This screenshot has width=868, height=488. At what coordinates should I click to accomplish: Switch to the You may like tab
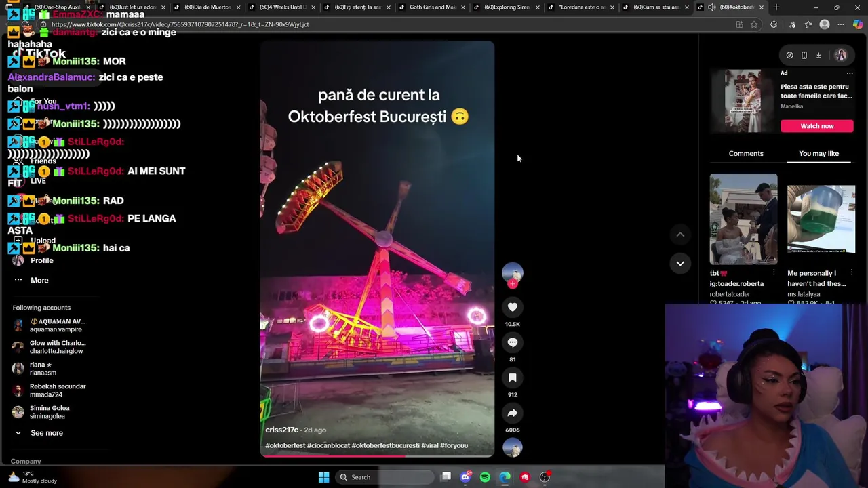(x=818, y=154)
